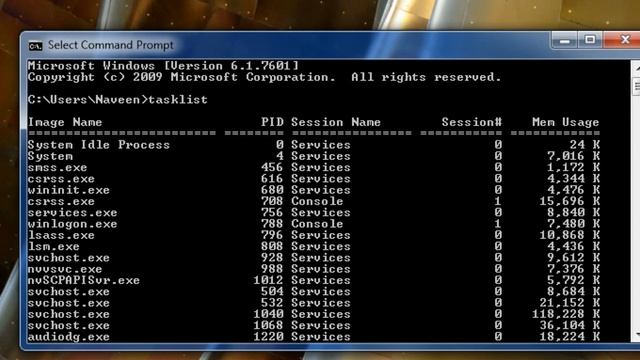Screen dimensions: 640x360
Task: Click memory value '118,228 K'
Action: [566, 314]
